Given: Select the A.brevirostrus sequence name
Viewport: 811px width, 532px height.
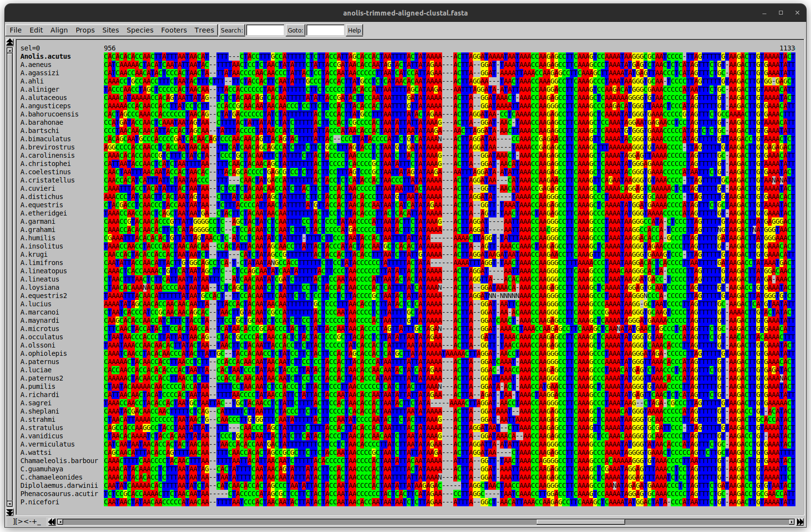Looking at the screenshot, I should 48,147.
